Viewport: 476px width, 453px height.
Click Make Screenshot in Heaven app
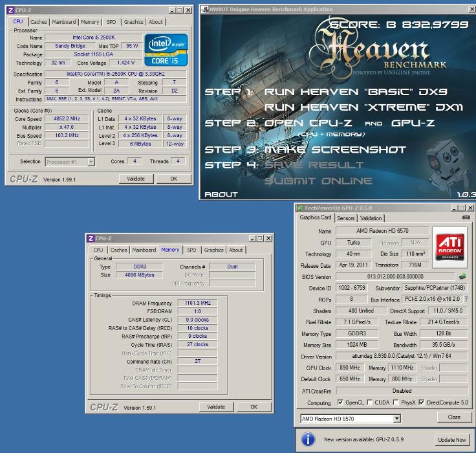click(335, 149)
